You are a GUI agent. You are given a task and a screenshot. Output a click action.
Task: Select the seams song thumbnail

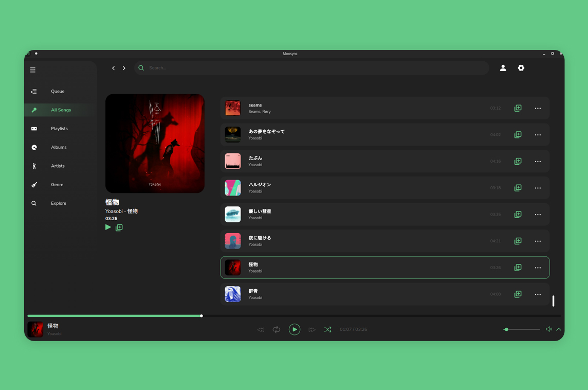click(x=232, y=108)
